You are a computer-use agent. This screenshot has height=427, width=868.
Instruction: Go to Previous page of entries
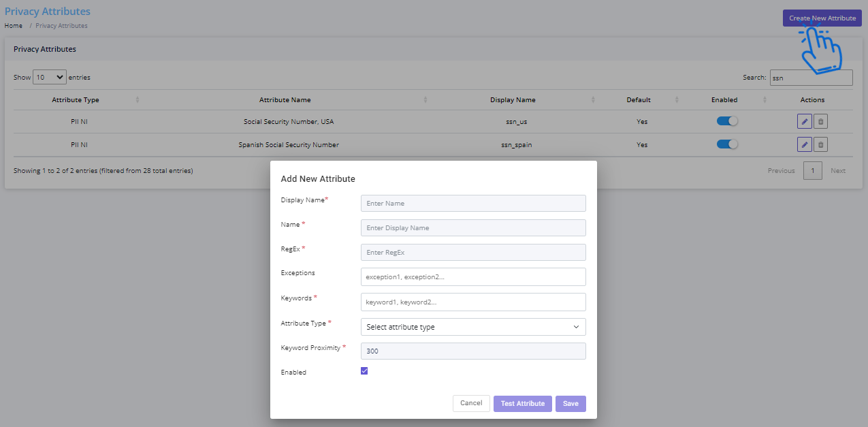click(781, 171)
